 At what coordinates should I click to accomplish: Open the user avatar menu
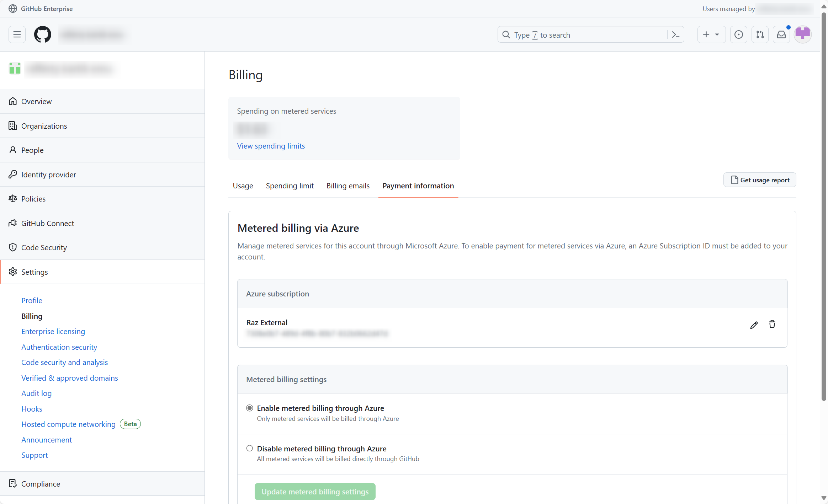803,34
